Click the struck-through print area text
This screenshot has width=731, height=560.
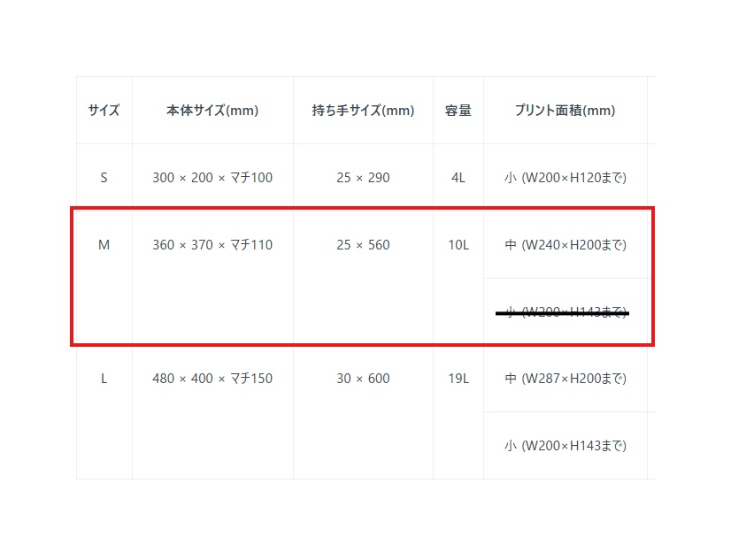coord(563,312)
